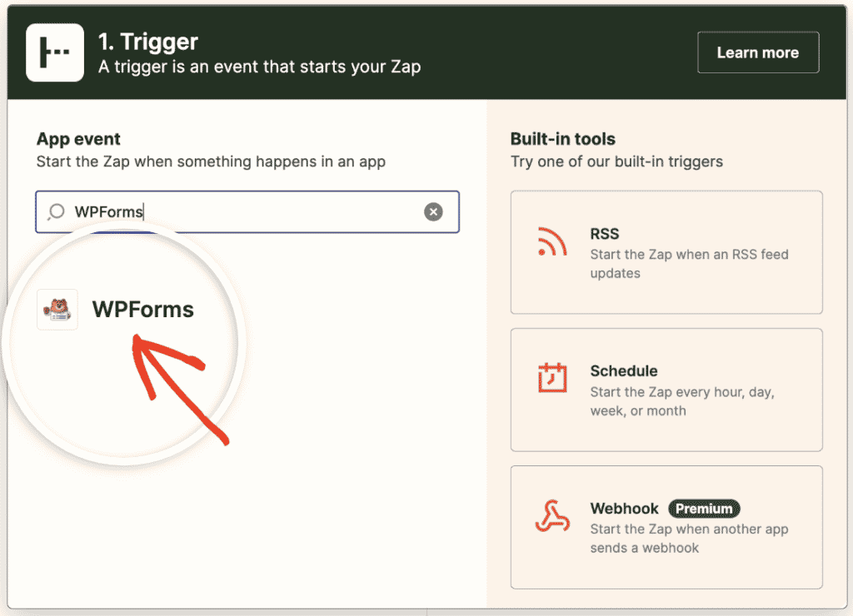Click the 1. Trigger header label
This screenshot has height=616, width=853.
[x=148, y=41]
